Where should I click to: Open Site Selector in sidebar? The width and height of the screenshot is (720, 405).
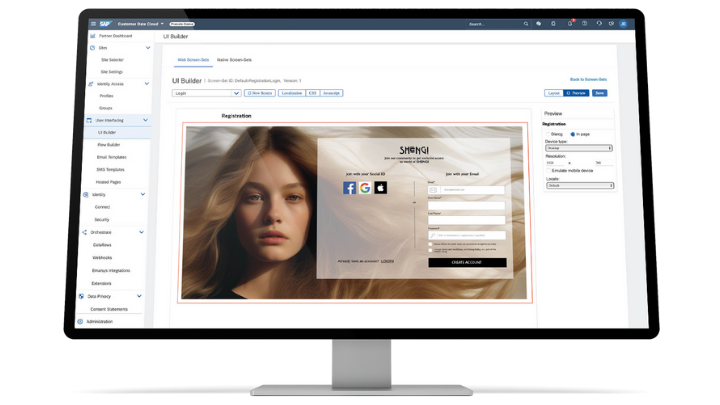[112, 60]
